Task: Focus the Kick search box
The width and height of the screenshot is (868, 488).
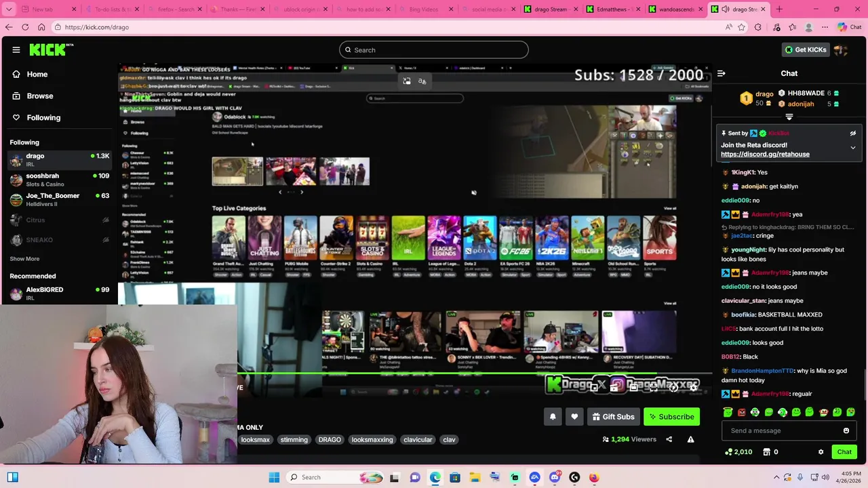Action: pyautogui.click(x=434, y=49)
